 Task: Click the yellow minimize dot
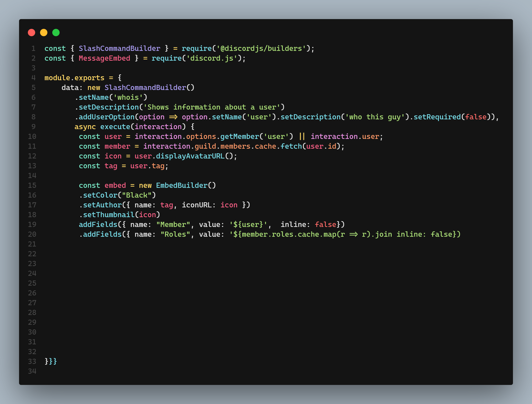(x=44, y=33)
